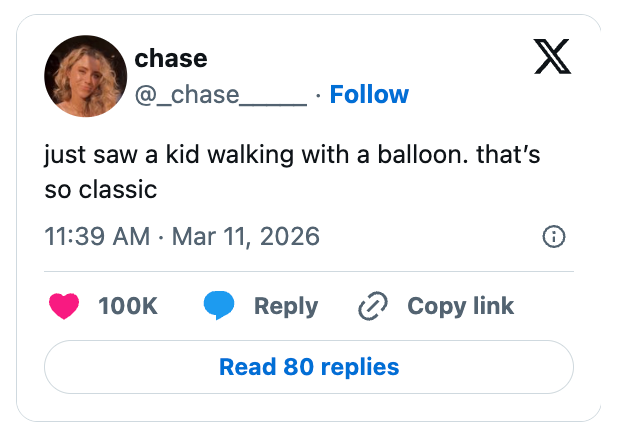This screenshot has width=620, height=444.
Task: Click the words "so classic" in the tweet
Action: 102,188
